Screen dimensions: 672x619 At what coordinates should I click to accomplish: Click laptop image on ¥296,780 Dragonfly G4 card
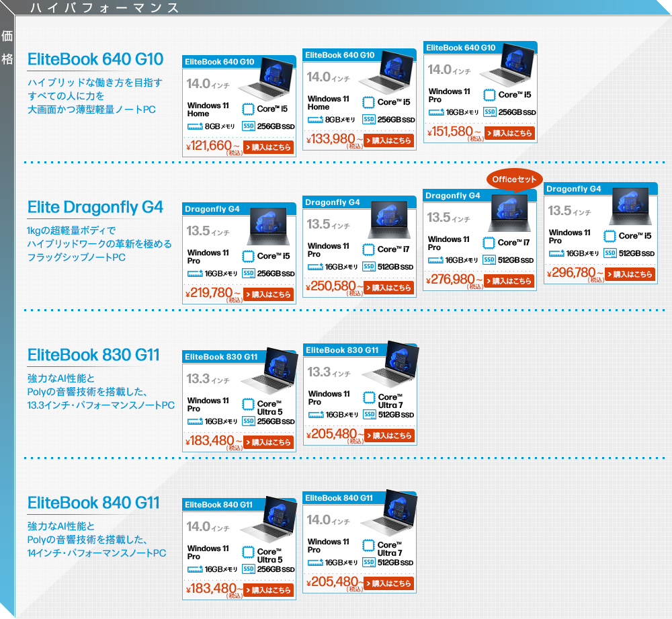pyautogui.click(x=630, y=206)
